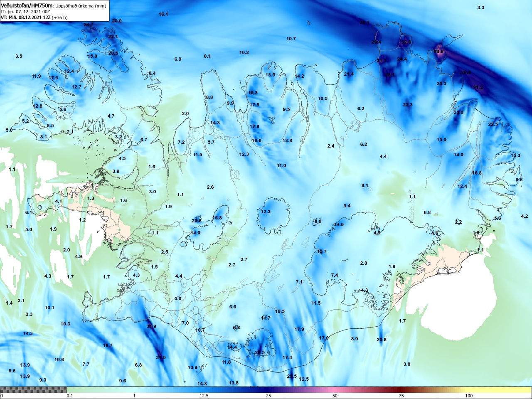Click the 10.2 precipitation value
The width and height of the screenshot is (532, 399).
pyautogui.click(x=244, y=53)
